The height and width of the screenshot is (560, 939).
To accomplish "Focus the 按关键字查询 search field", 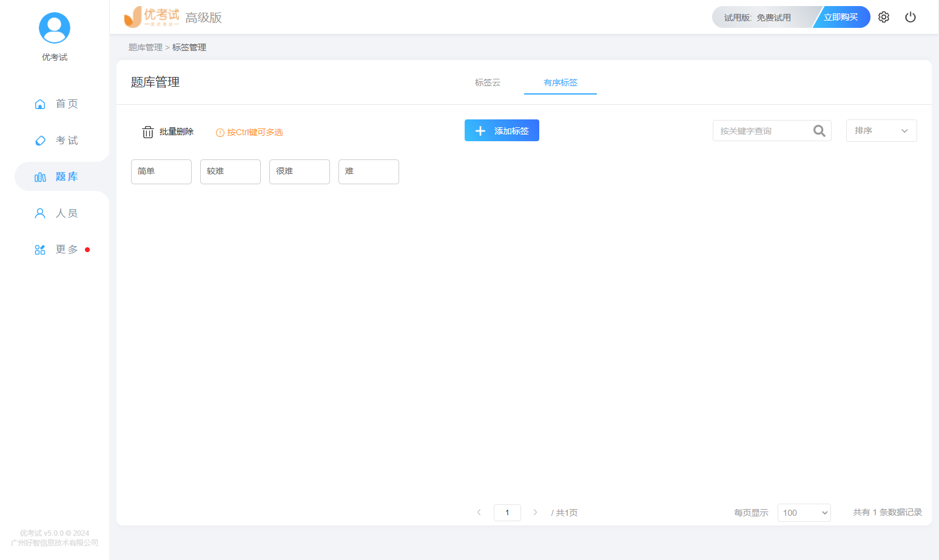I will [x=772, y=131].
